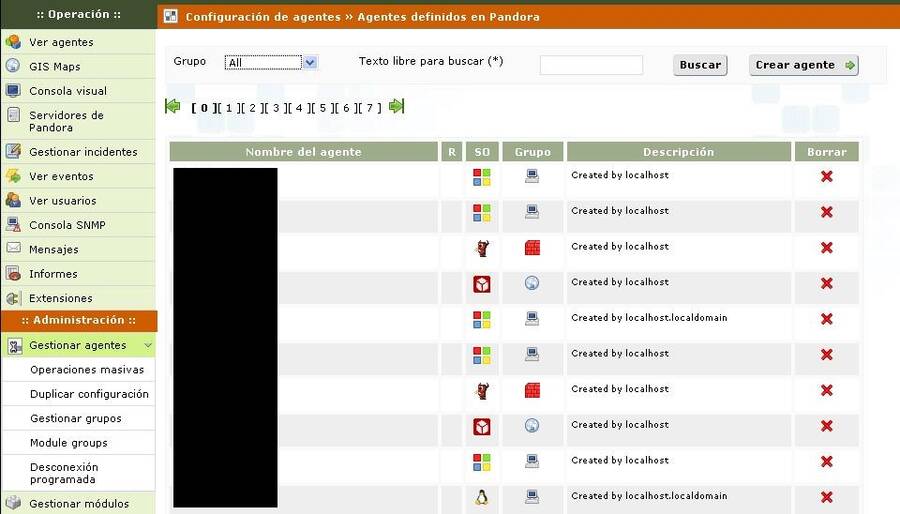Delete the first agent with red X
The width and height of the screenshot is (900, 514).
point(826,176)
